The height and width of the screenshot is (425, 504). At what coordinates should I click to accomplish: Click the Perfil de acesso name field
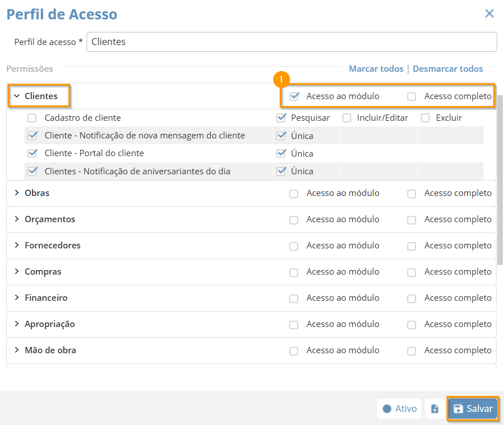(x=292, y=42)
